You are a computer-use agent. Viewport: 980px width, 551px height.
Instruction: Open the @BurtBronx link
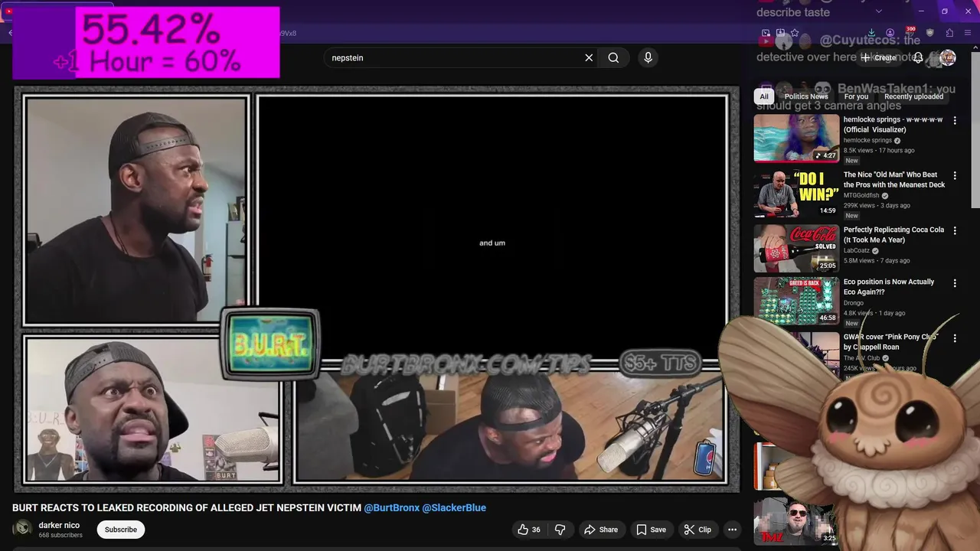pyautogui.click(x=391, y=507)
